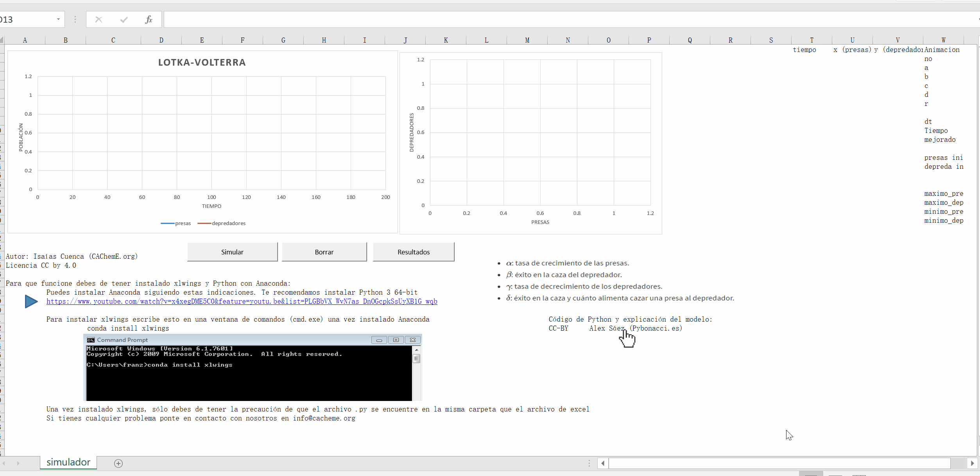The width and height of the screenshot is (980, 476).
Task: Select column M header
Action: 527,40
